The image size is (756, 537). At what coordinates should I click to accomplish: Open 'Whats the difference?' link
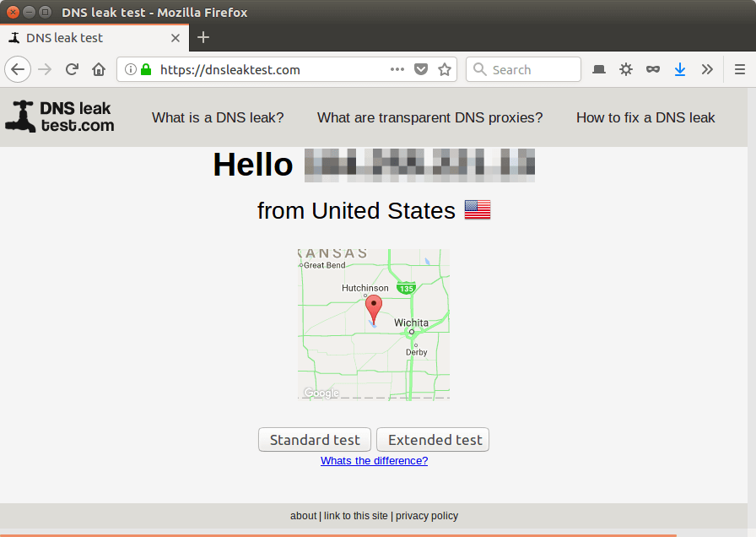pyautogui.click(x=374, y=461)
